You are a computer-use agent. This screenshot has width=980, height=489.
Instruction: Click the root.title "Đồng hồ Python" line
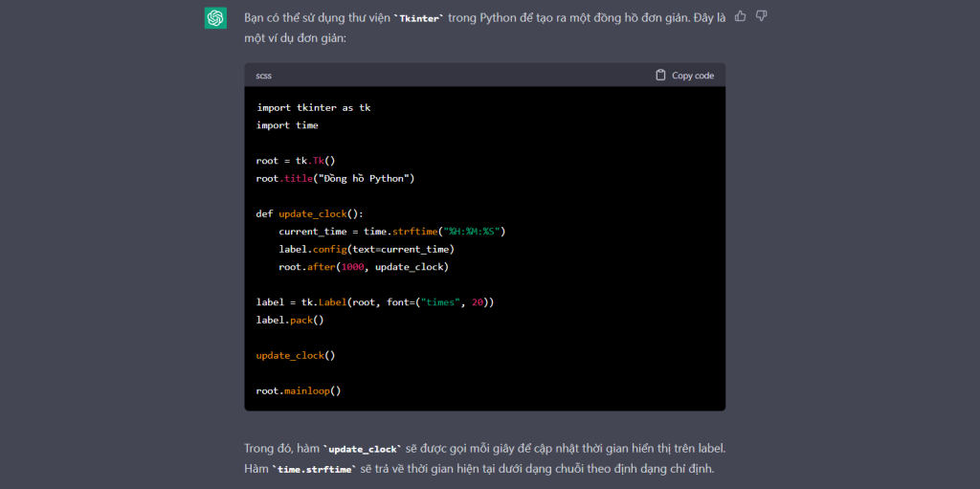tap(335, 178)
